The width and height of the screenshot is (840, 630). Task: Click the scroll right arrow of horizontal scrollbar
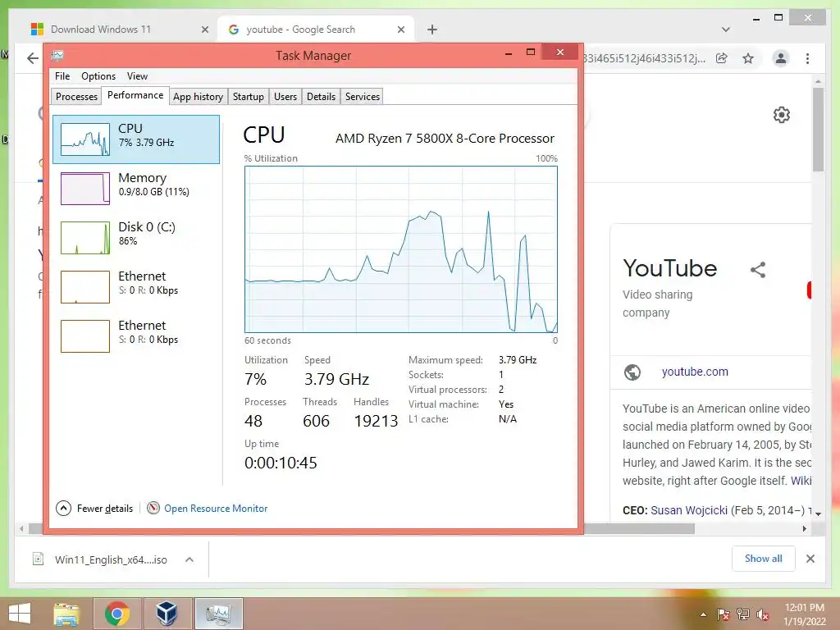point(804,529)
